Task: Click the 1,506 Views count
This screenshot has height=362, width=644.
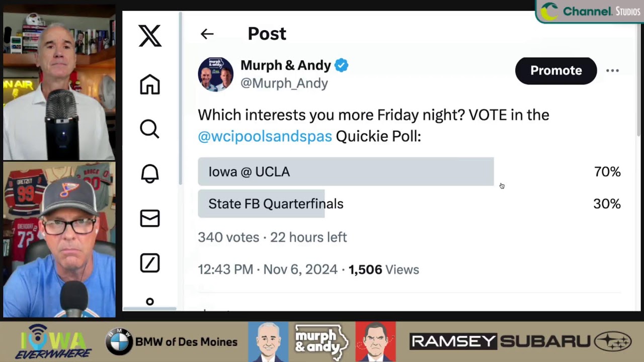Action: (384, 269)
